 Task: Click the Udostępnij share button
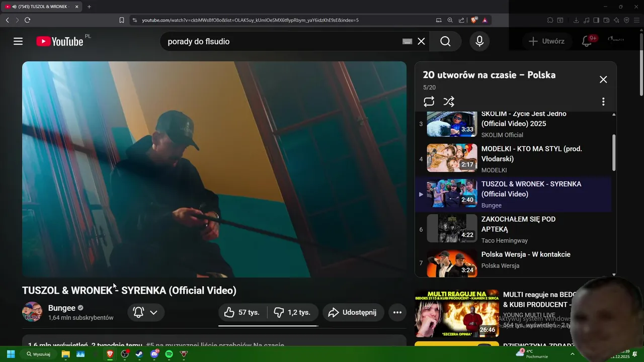(x=353, y=312)
